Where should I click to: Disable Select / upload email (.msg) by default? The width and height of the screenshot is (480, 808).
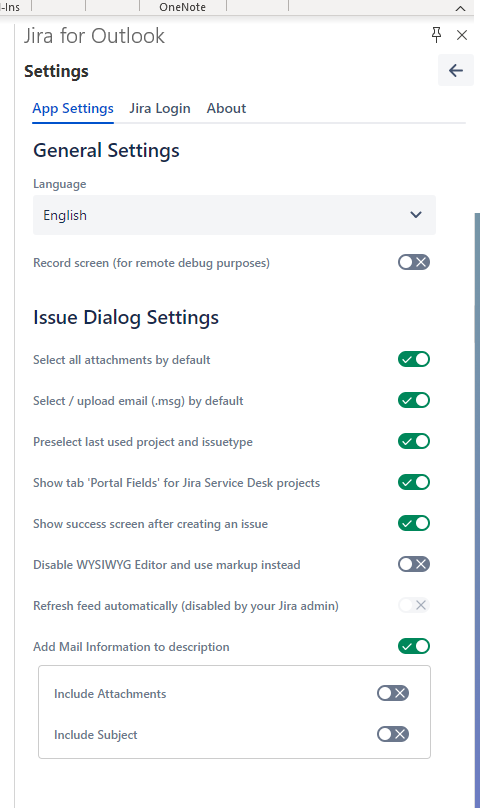[413, 400]
